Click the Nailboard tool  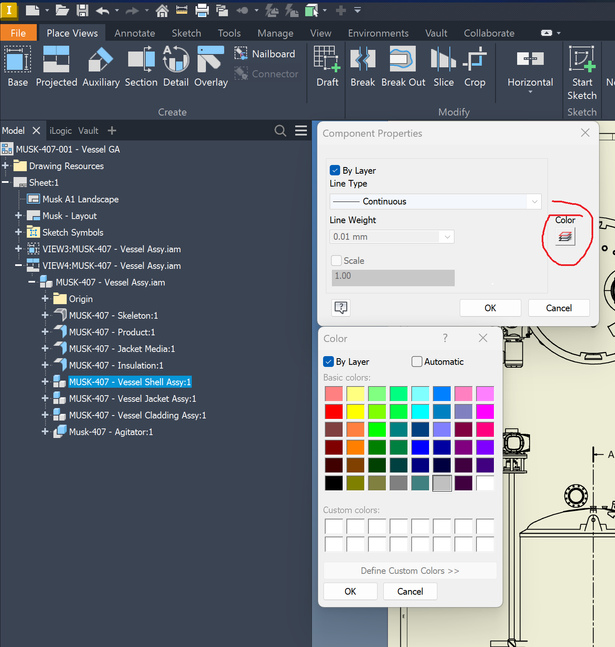(265, 54)
